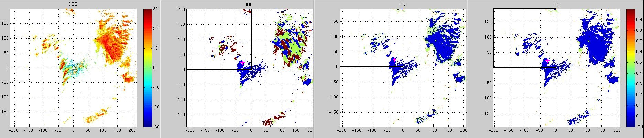Click the 150 y-axis label of the DBZ plot
The image size is (644, 138).
tap(5, 23)
